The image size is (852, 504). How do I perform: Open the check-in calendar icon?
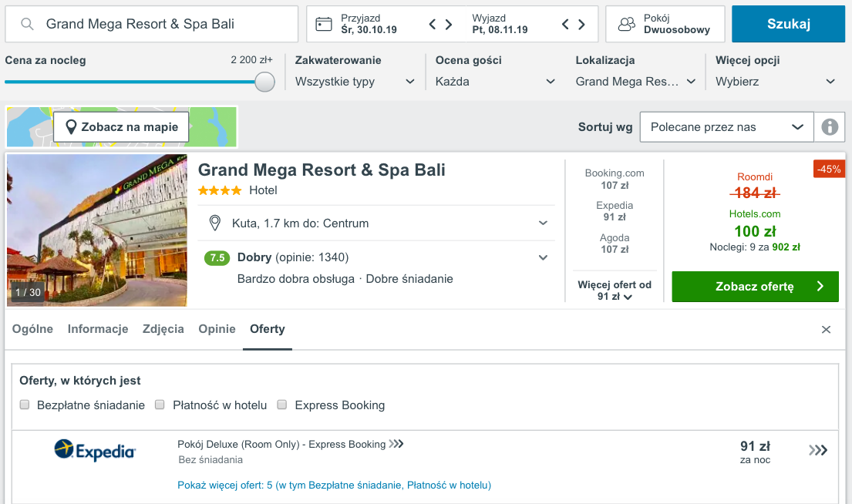coord(324,24)
